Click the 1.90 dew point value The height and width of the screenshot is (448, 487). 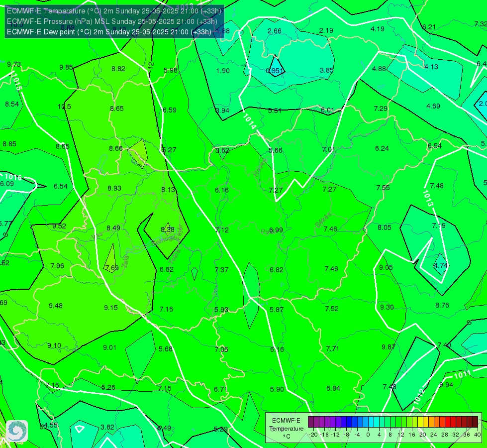pos(223,71)
